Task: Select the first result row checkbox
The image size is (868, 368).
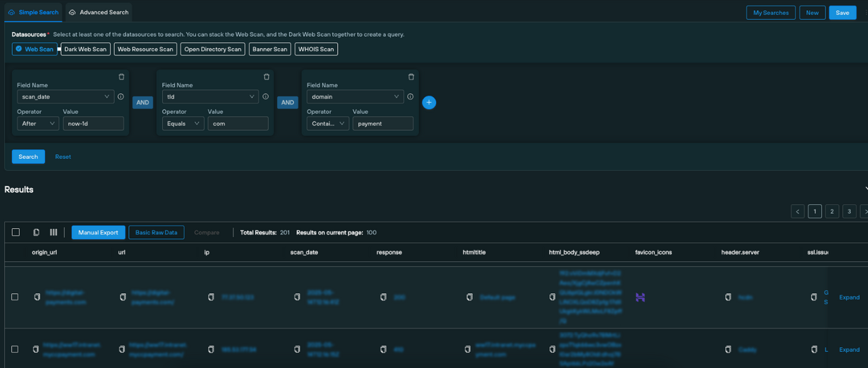Action: tap(15, 297)
